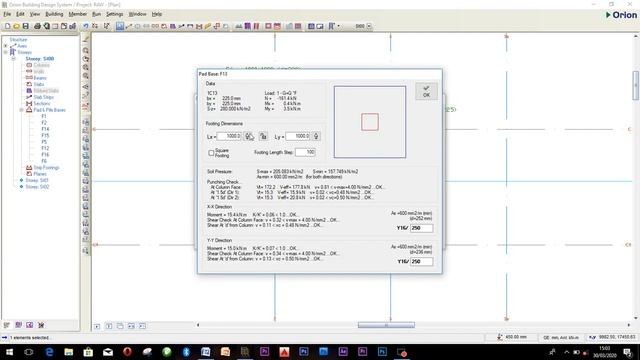The image size is (640, 360).
Task: Open Microsoft Edge from the taskbar
Action: pos(49,352)
